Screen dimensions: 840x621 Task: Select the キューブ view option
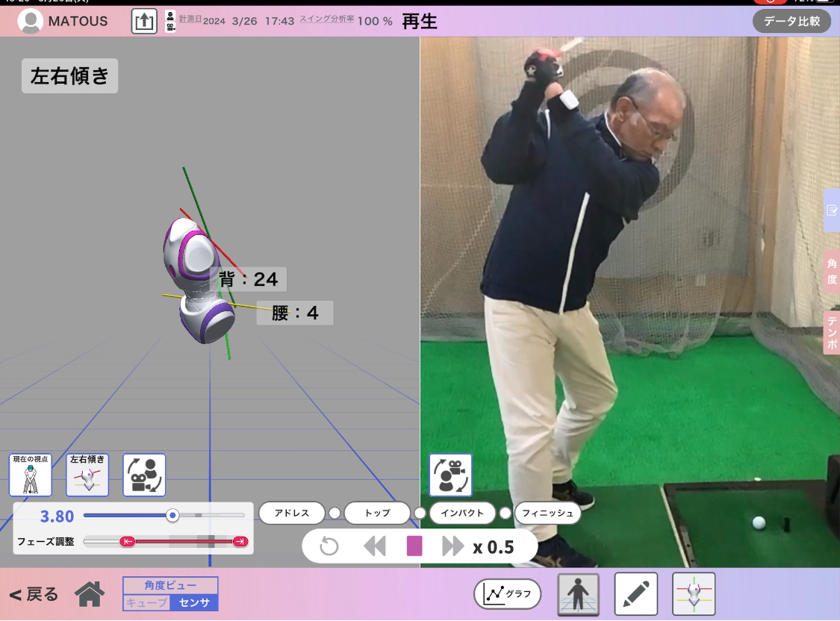(x=146, y=603)
